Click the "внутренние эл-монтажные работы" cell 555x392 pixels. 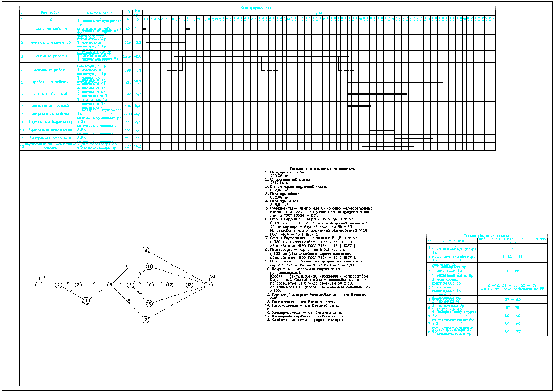click(51, 146)
